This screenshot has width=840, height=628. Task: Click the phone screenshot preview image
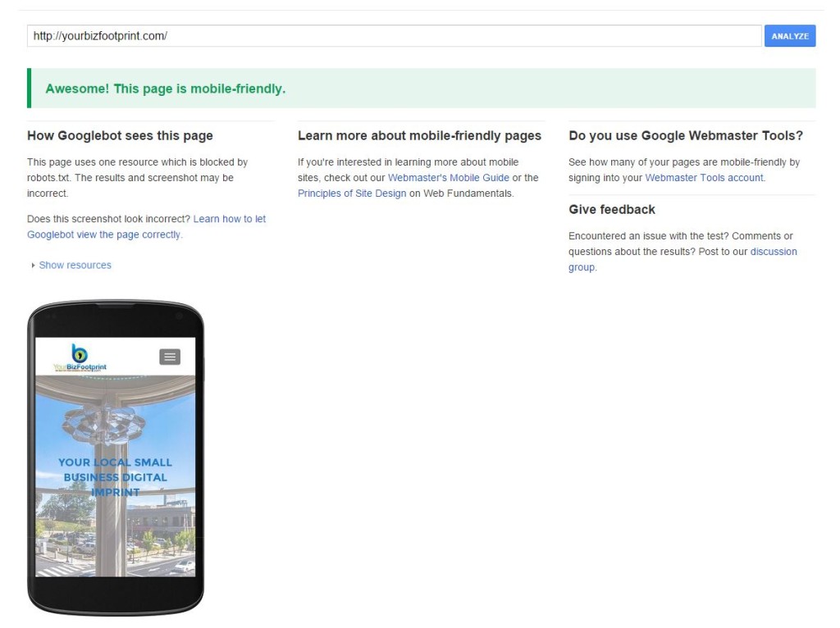[x=115, y=457]
